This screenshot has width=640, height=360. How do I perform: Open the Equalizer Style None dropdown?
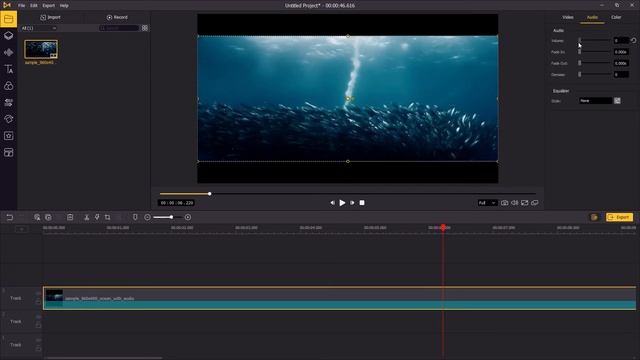[596, 101]
